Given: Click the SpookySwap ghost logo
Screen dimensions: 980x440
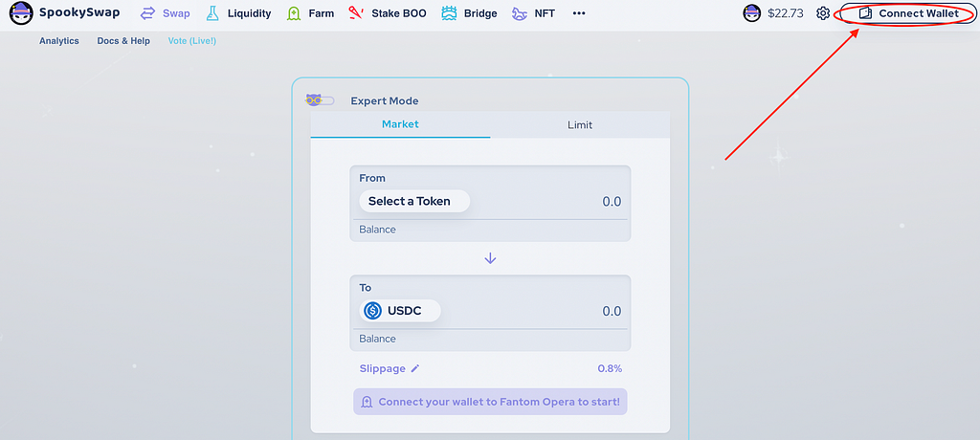Looking at the screenshot, I should (21, 13).
